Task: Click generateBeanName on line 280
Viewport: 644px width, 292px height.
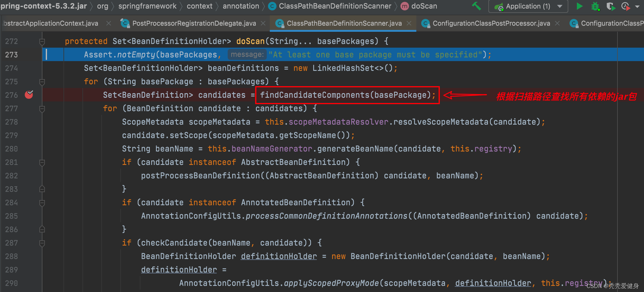Action: click(x=355, y=149)
